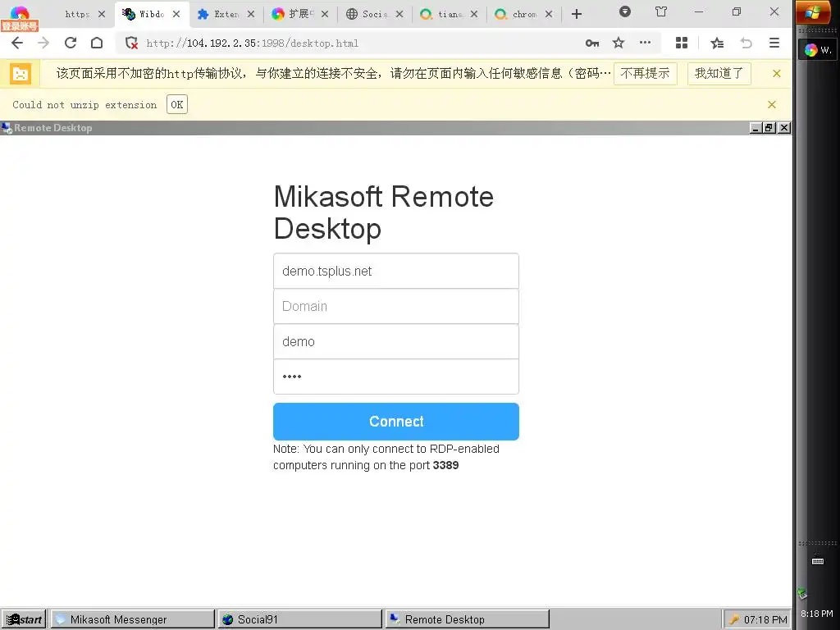
Task: Click the browser address bar URL
Action: coord(253,43)
